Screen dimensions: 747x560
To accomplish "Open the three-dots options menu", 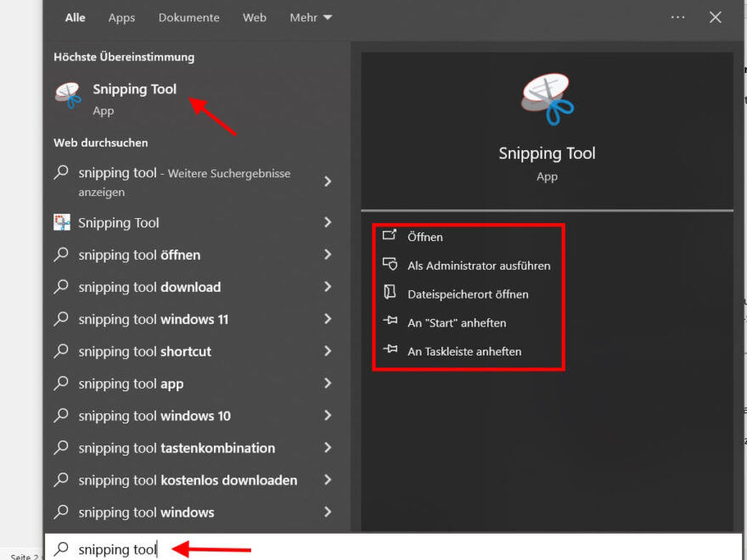I will 677,17.
